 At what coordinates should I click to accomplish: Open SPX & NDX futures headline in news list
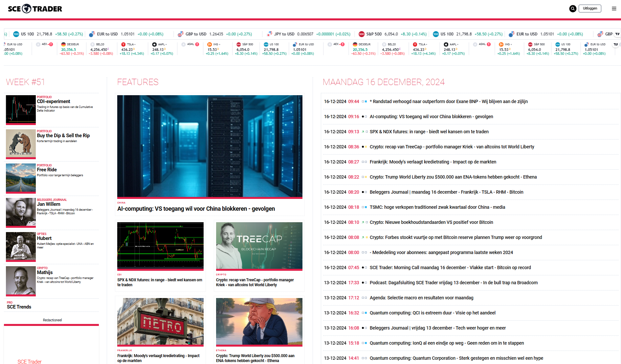[x=429, y=132]
